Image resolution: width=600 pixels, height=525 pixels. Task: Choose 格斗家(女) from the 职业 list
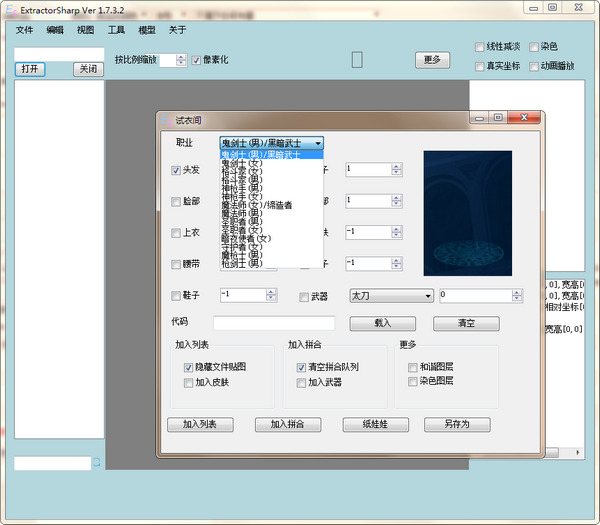(x=272, y=171)
